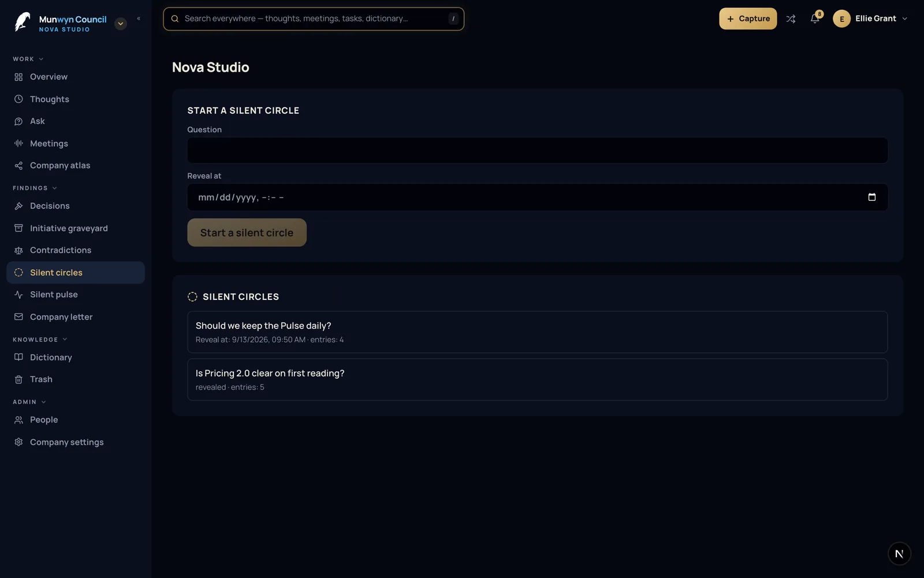Viewport: 924px width, 578px height.
Task: Click the Start a silent circle button
Action: (247, 232)
